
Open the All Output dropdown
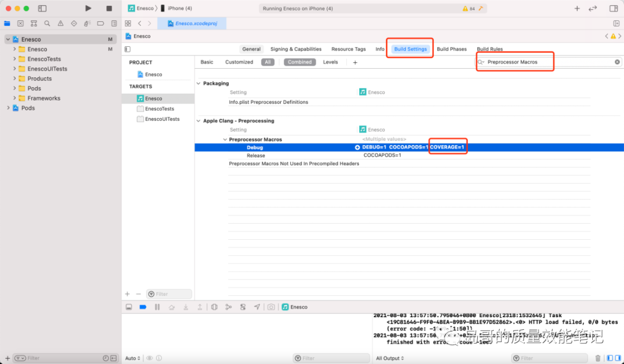390,358
